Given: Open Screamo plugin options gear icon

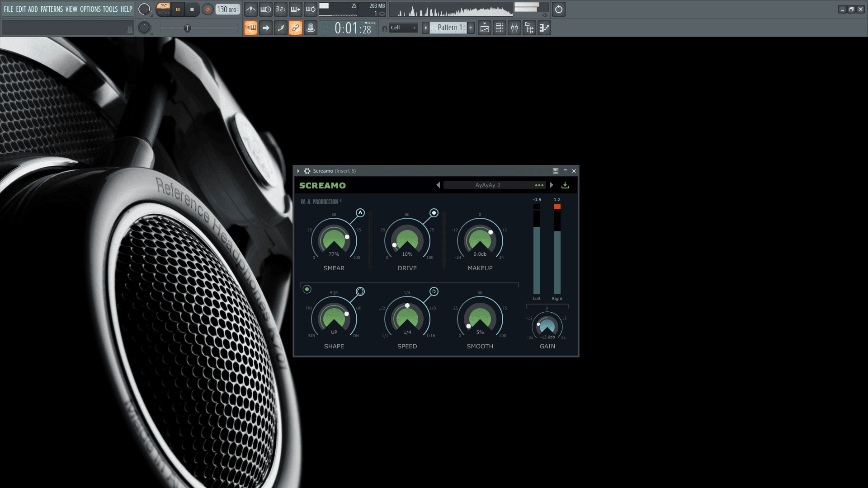Looking at the screenshot, I should click(307, 171).
